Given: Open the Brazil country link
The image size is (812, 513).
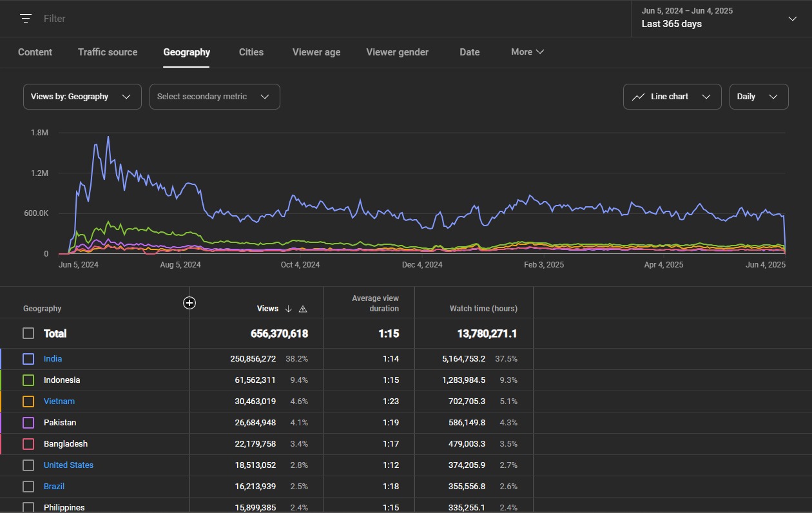Looking at the screenshot, I should [54, 487].
